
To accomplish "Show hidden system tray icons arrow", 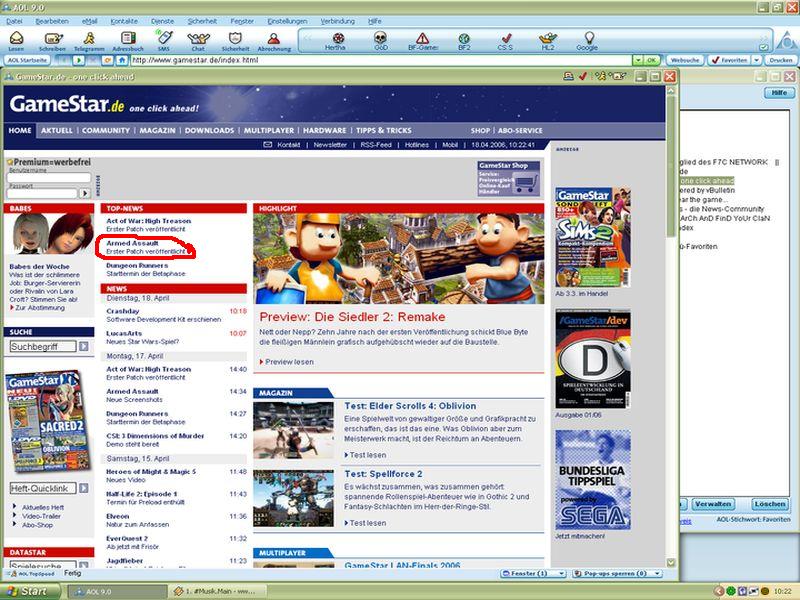I will tap(719, 591).
